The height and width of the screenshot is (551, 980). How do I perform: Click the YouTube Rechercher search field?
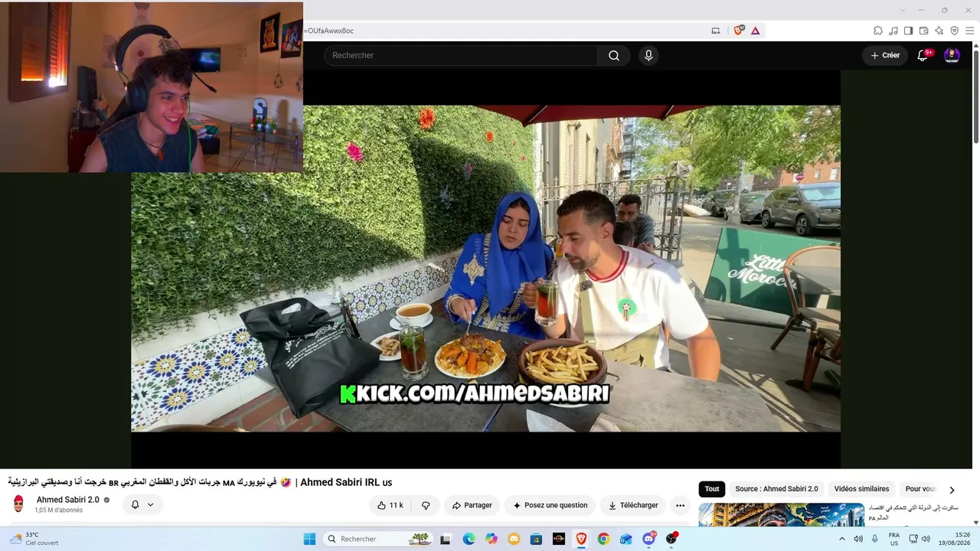tap(461, 55)
